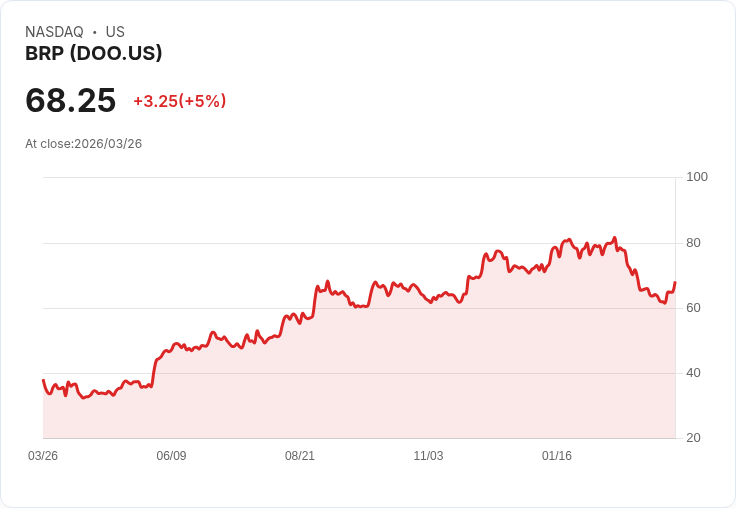Click the NASDAQ exchange label
Image resolution: width=736 pixels, height=508 pixels.
(54, 32)
